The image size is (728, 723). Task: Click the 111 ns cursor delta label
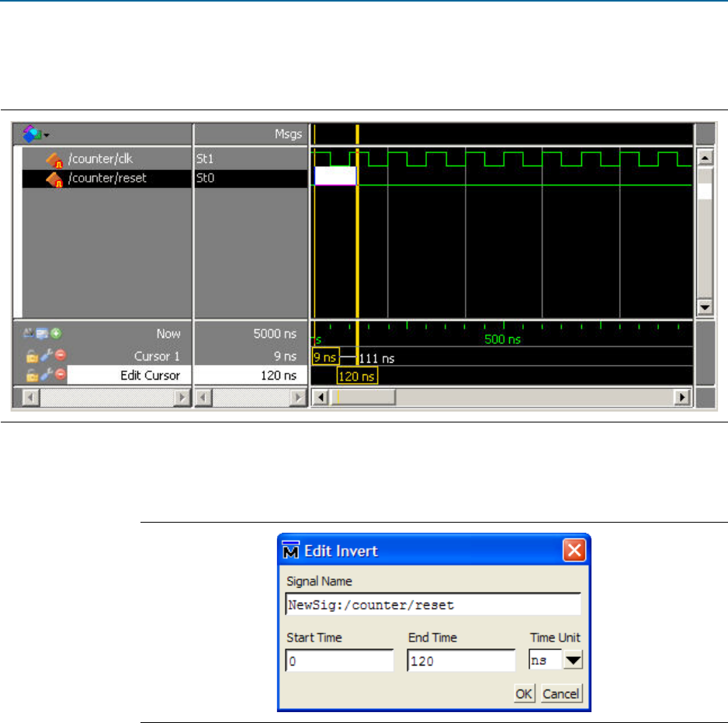(x=376, y=359)
